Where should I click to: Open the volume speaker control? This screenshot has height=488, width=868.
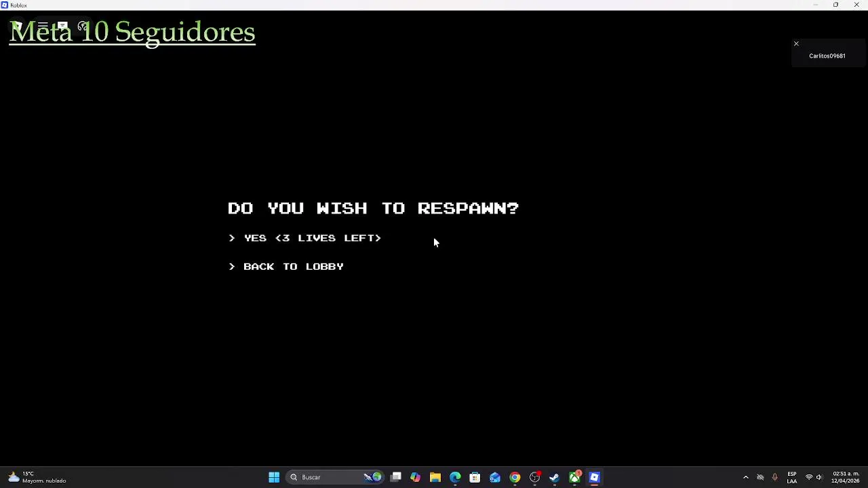819,477
